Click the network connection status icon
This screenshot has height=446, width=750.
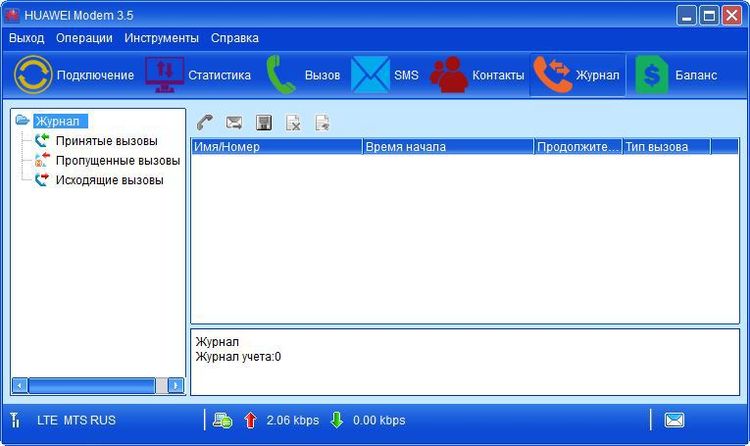tap(222, 420)
